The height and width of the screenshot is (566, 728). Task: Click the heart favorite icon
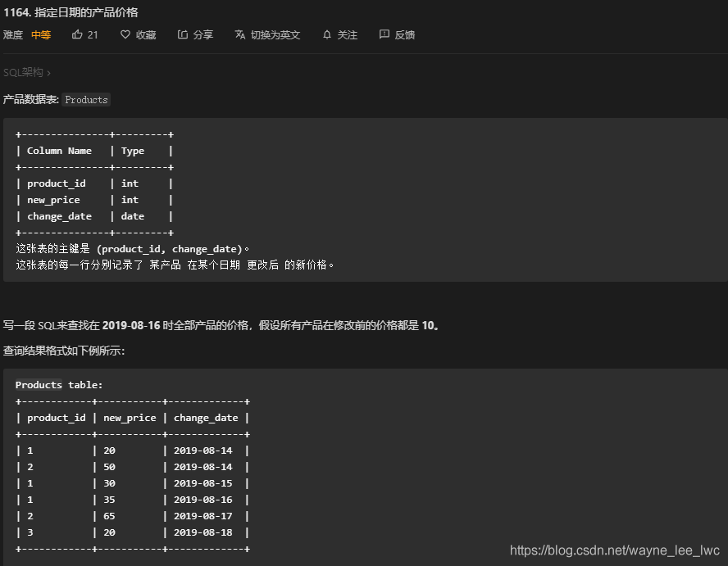[x=125, y=34]
